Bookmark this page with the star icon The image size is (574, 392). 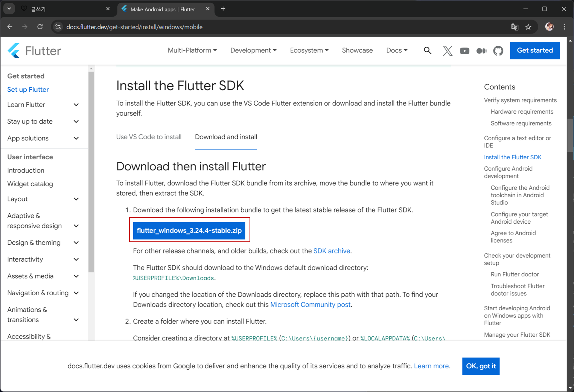point(528,27)
